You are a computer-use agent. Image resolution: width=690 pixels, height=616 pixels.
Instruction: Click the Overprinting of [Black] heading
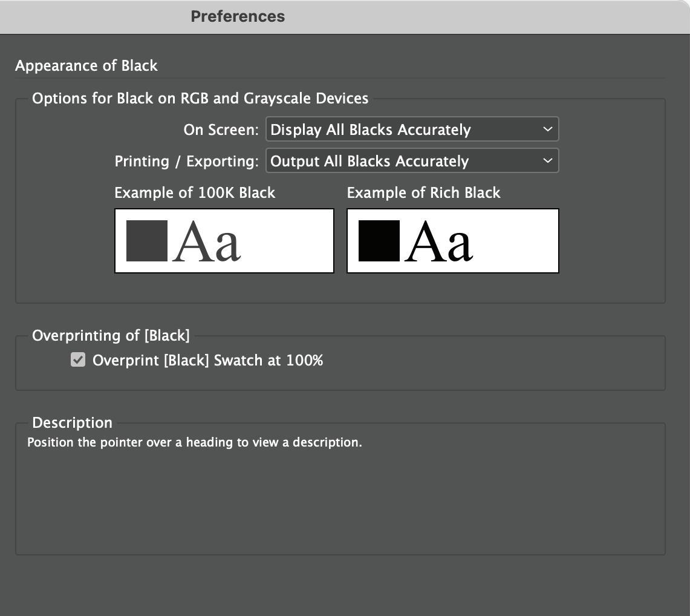click(111, 336)
